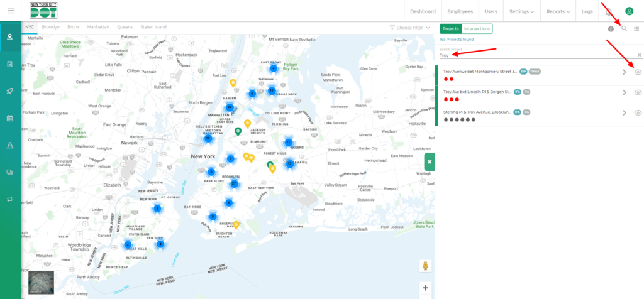The height and width of the screenshot is (299, 644).
Task: Click the search magnifier icon
Action: click(x=624, y=29)
